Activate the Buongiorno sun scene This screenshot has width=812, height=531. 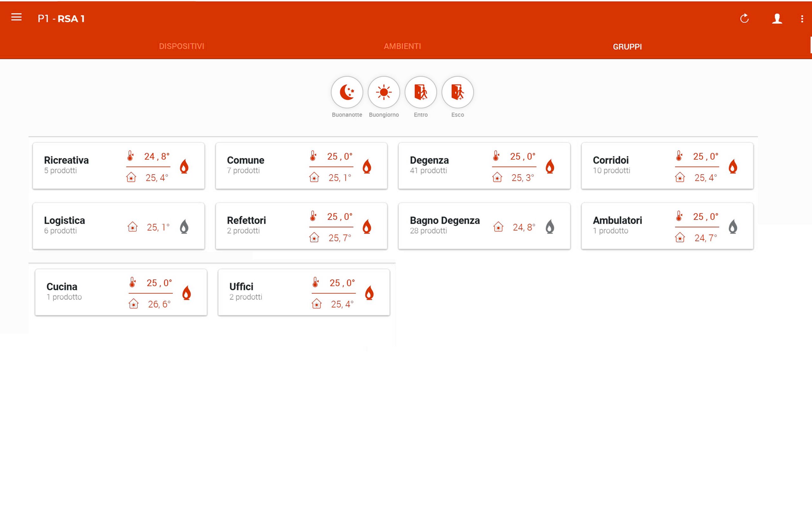point(383,92)
